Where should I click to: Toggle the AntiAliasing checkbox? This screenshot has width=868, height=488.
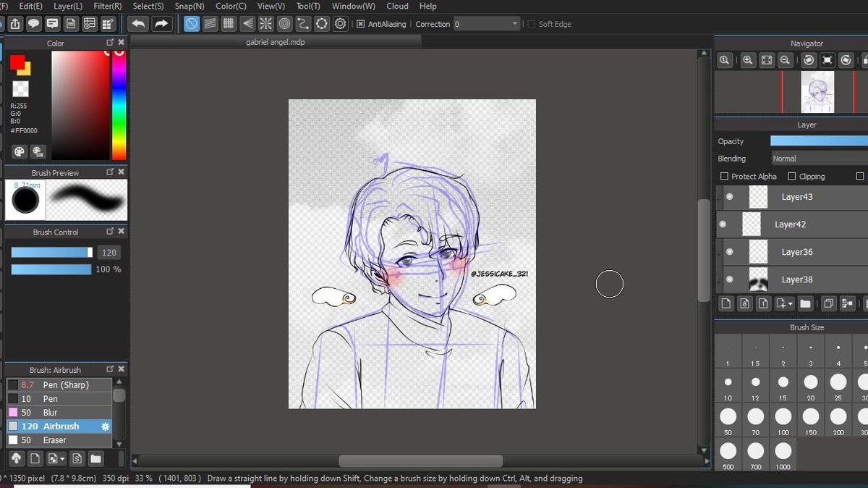pyautogui.click(x=361, y=24)
